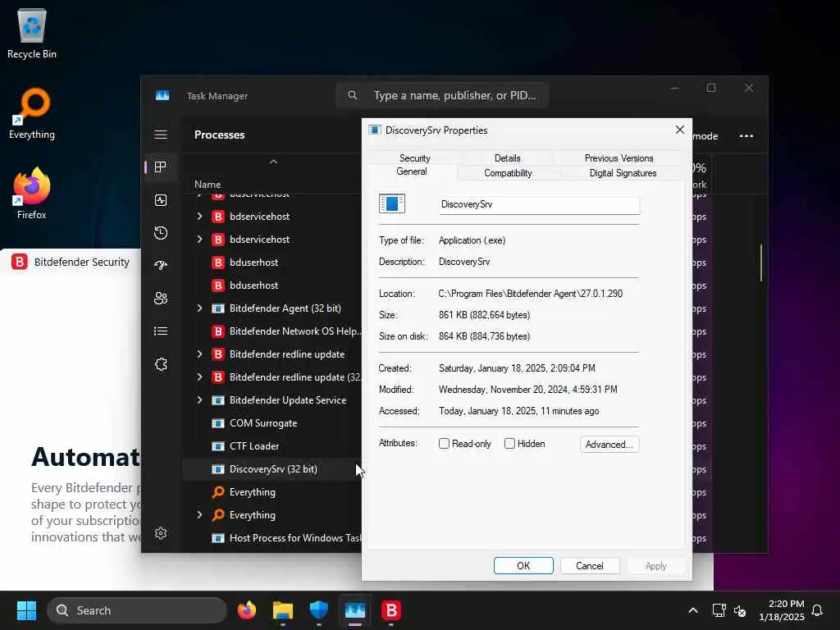The width and height of the screenshot is (840, 630).
Task: Open the Services sidebar icon
Action: pyautogui.click(x=161, y=364)
